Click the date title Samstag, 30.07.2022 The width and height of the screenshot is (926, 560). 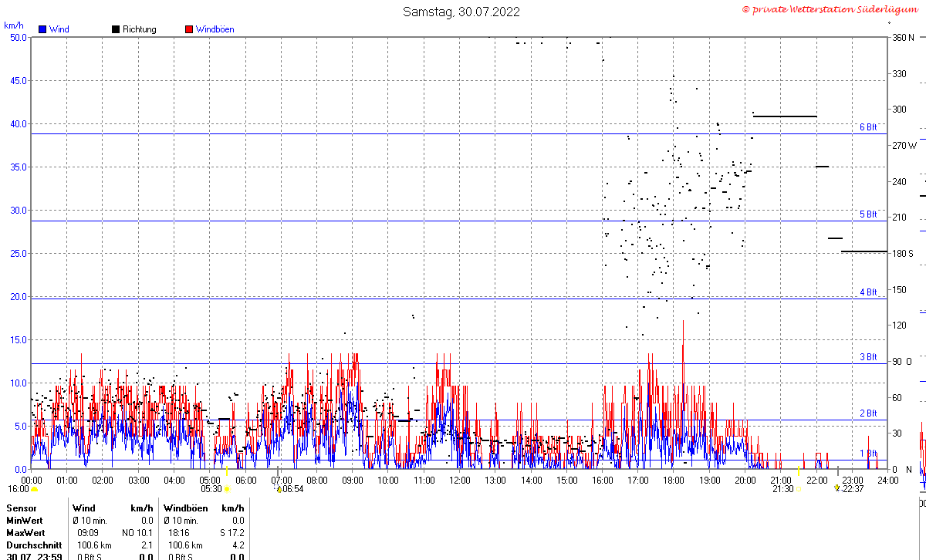coord(461,12)
